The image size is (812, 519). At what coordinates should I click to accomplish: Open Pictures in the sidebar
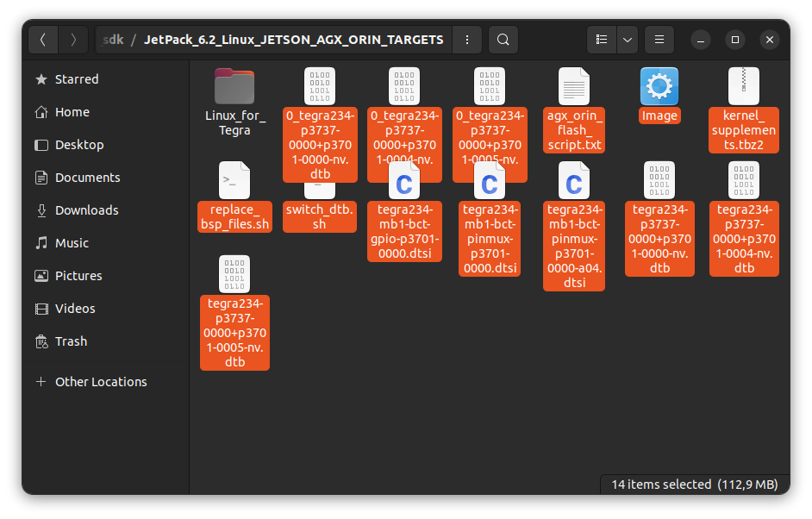106,276
